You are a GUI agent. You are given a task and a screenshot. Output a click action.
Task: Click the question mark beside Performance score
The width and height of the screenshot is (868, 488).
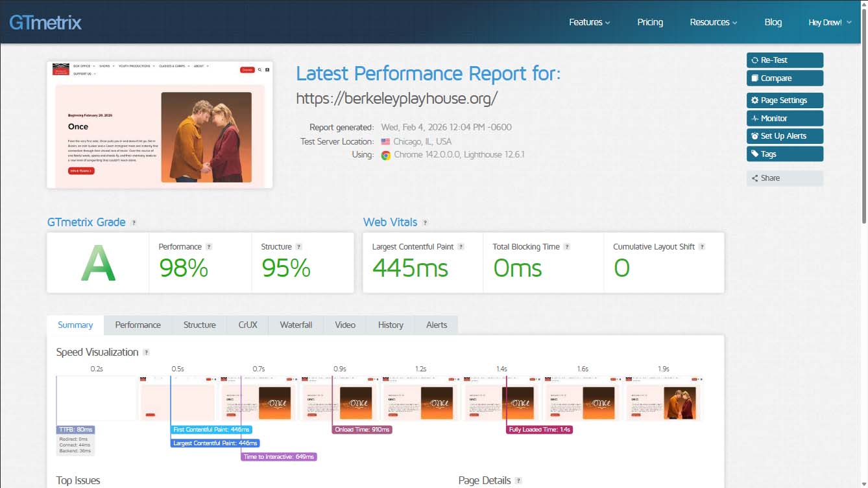[x=209, y=247]
